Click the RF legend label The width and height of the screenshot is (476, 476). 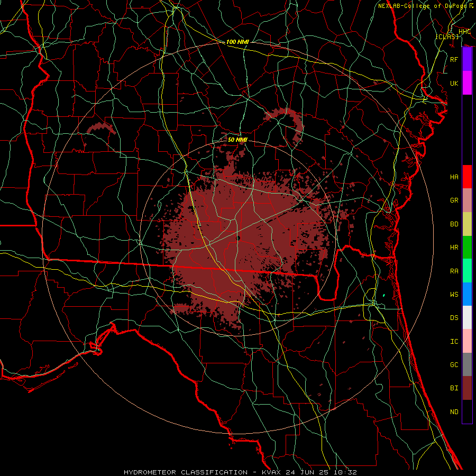454,59
